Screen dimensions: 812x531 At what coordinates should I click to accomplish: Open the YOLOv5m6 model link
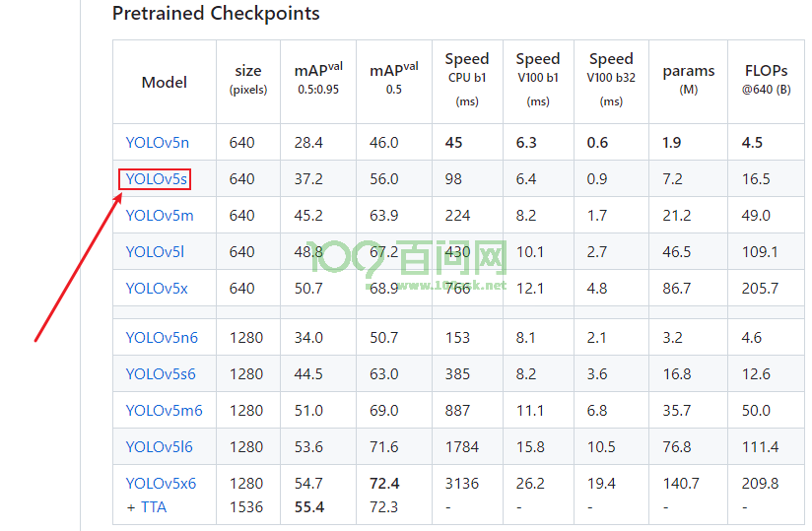click(x=164, y=411)
